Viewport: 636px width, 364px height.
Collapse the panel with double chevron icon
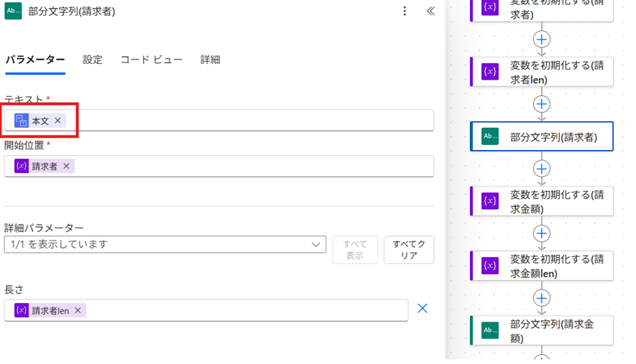coord(430,11)
